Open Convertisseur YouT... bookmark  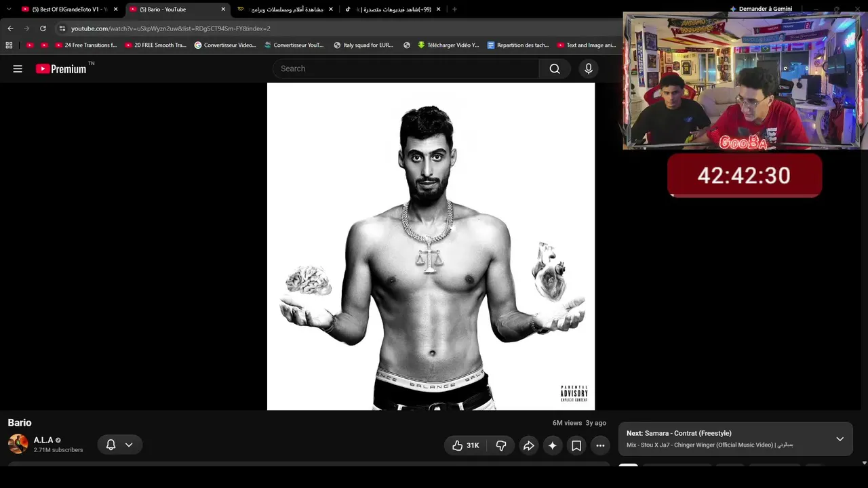coord(294,45)
